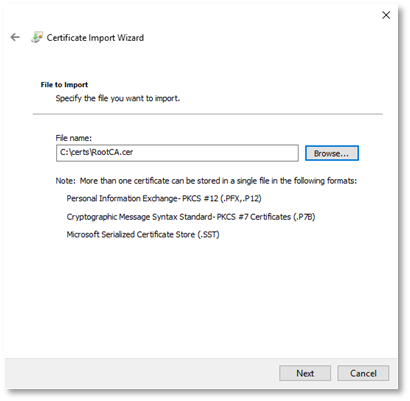Image resolution: width=410 pixels, height=401 pixels.
Task: Click the 'Specify the file you want to import' text
Action: coord(118,98)
